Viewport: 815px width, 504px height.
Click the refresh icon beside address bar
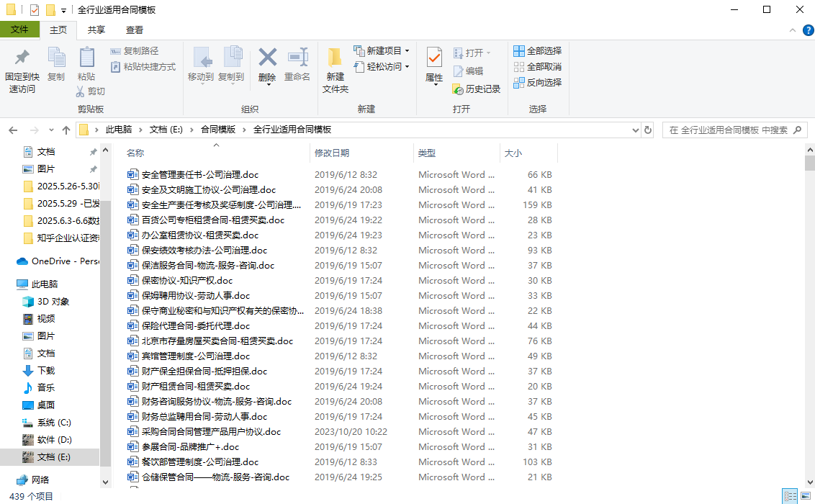(648, 130)
